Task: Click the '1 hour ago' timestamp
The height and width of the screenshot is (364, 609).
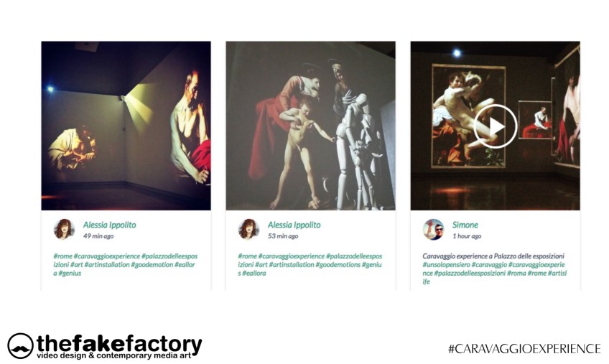Action: coord(467,235)
